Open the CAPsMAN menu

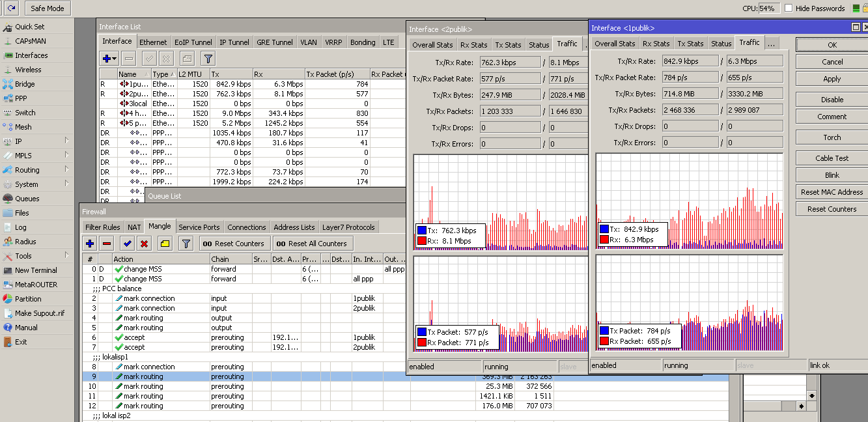pyautogui.click(x=30, y=41)
